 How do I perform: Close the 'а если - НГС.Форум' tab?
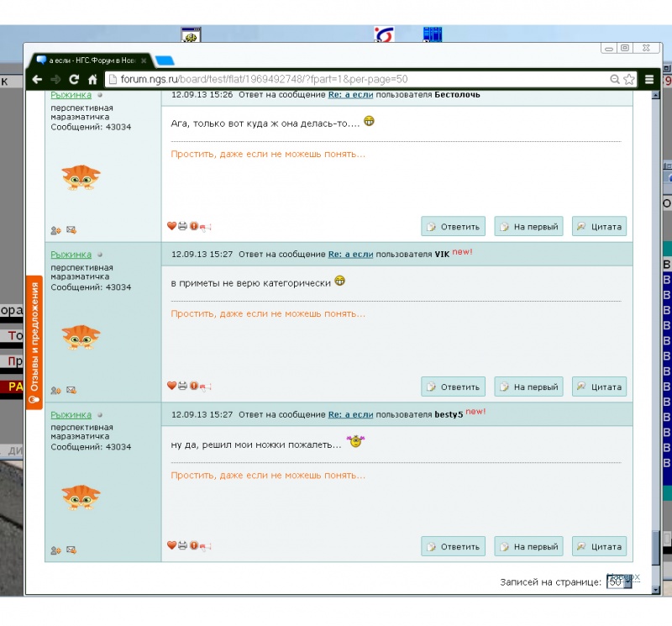144,60
